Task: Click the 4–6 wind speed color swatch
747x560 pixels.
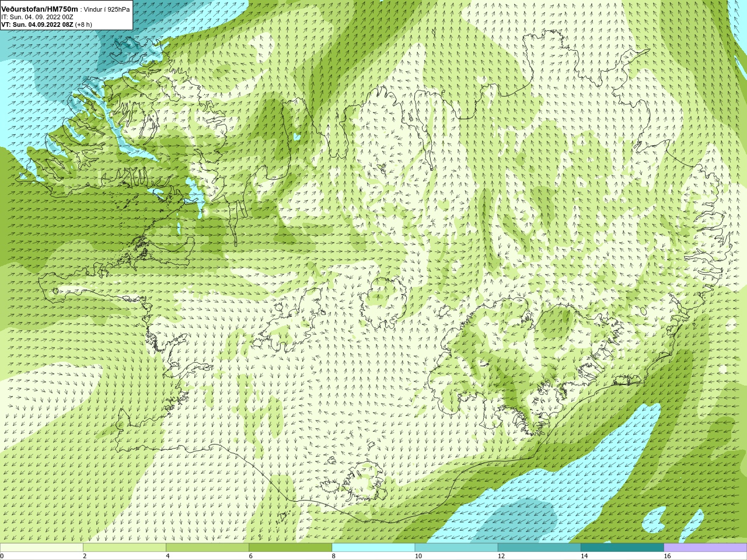Action: [207, 548]
